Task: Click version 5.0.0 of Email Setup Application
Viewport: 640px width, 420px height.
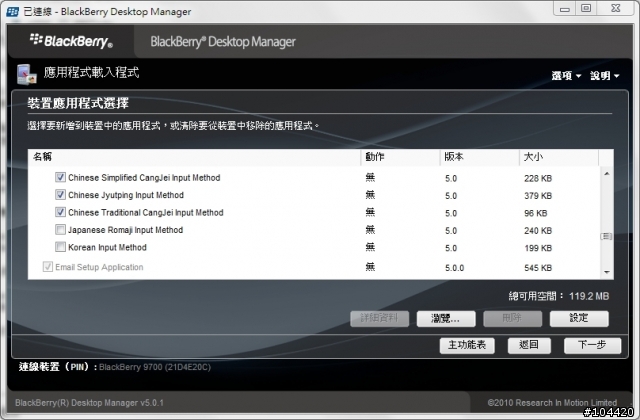Action: point(454,268)
